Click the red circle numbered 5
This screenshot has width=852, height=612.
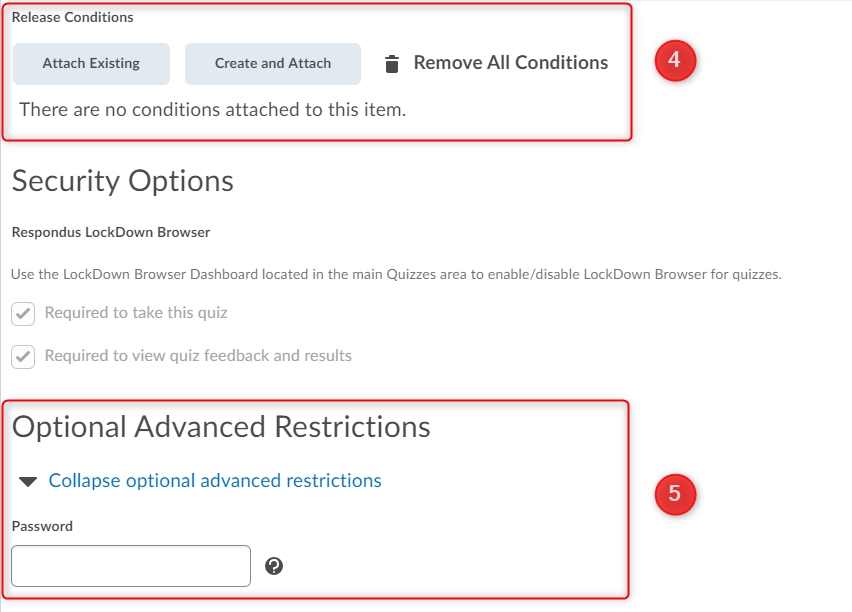(x=674, y=494)
